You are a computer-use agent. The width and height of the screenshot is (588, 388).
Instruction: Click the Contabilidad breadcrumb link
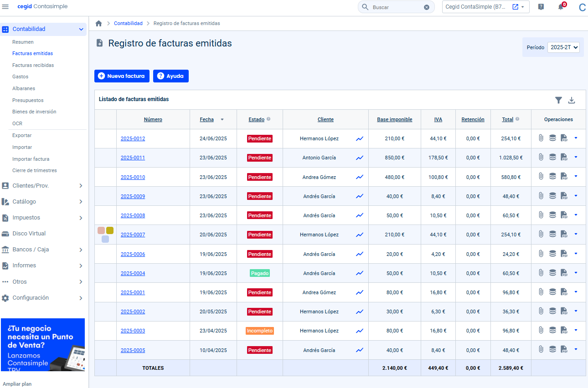pyautogui.click(x=128, y=23)
